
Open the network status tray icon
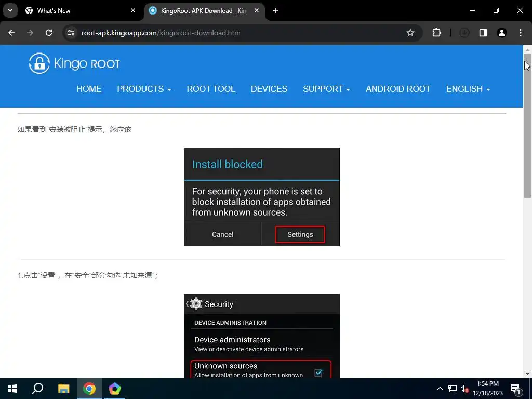click(x=453, y=389)
